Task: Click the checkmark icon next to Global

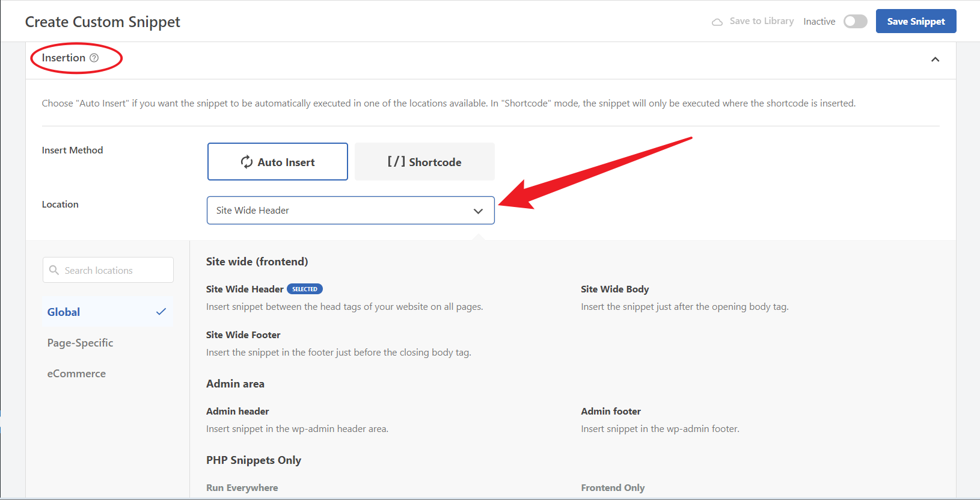Action: tap(161, 312)
